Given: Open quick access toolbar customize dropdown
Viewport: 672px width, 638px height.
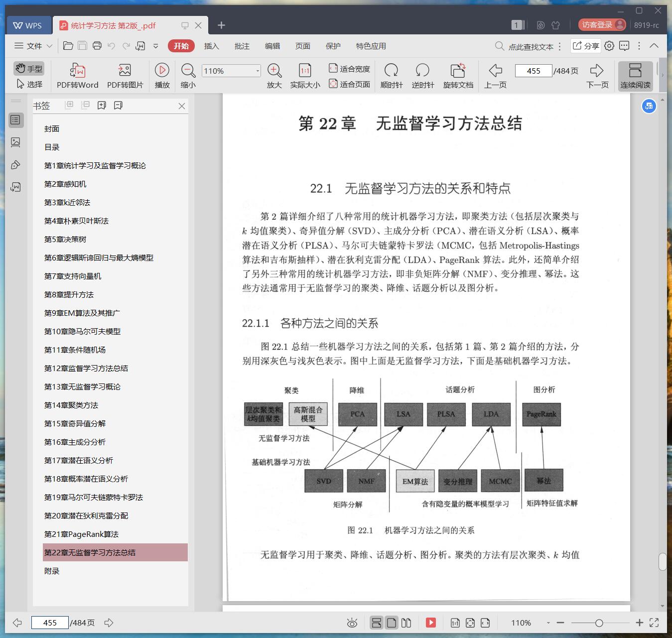Looking at the screenshot, I should [x=155, y=46].
